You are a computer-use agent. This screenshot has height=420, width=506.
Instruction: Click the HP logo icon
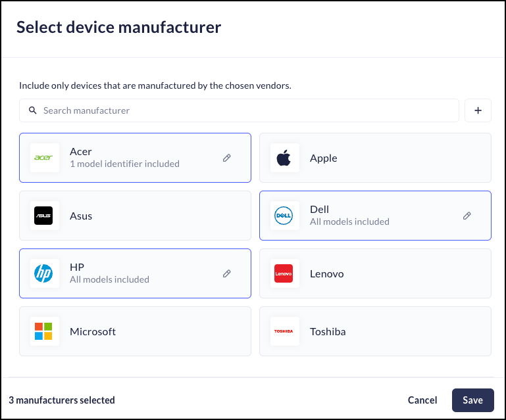(x=44, y=273)
